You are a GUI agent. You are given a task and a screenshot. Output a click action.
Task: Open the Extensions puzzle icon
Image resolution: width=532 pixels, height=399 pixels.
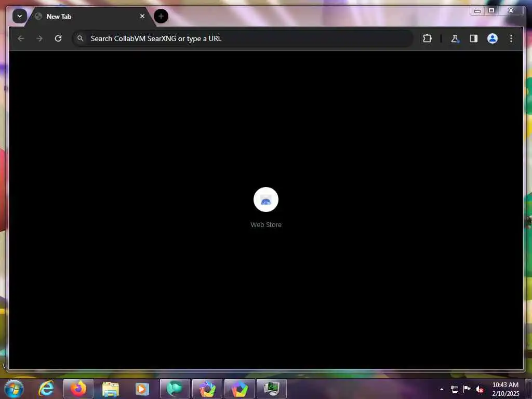(427, 38)
